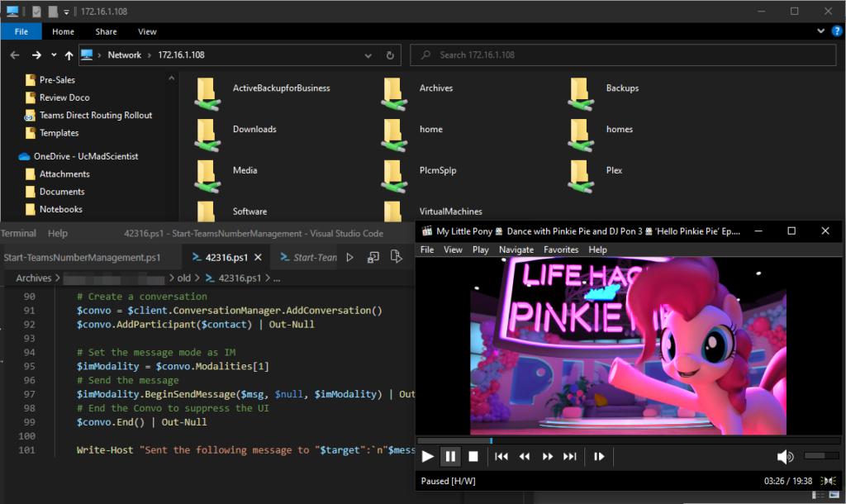Click the play button in media player
This screenshot has width=846, height=504.
tap(427, 457)
